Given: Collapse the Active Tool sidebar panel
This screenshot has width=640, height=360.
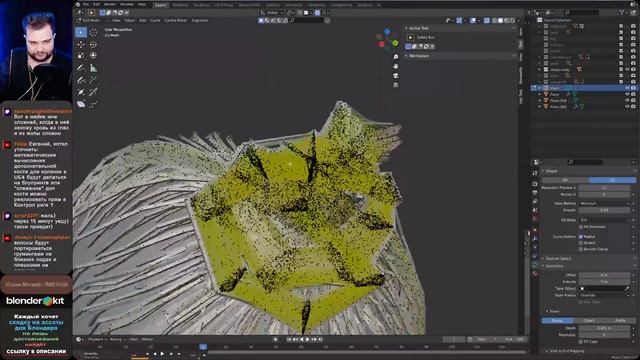Looking at the screenshot, I should click(x=417, y=28).
